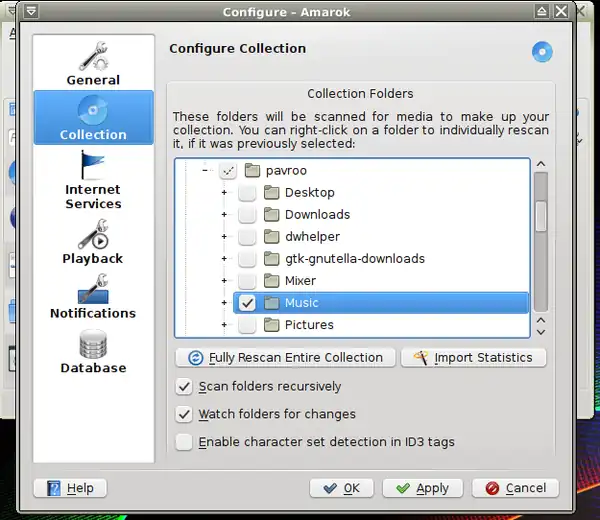Select the Collection disc icon in sidebar
Screen dimensions: 600x520
pos(93,111)
